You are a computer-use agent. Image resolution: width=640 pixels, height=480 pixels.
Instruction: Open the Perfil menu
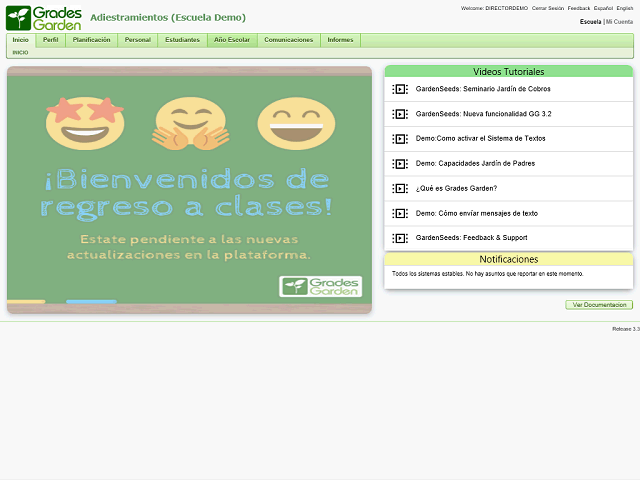50,40
